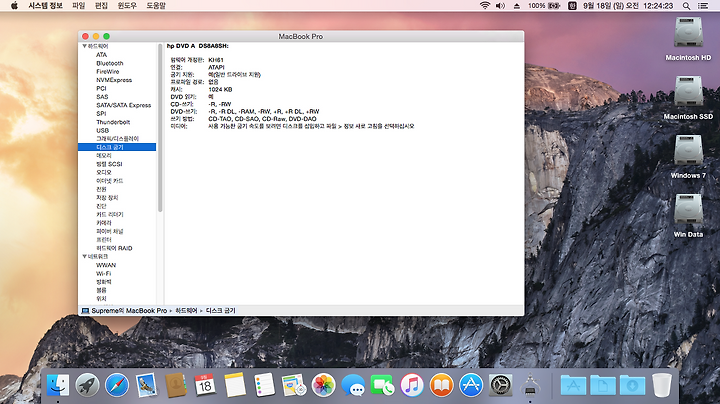The height and width of the screenshot is (404, 720).
Task: Open Wi-Fi status menu in menu bar
Action: point(484,6)
